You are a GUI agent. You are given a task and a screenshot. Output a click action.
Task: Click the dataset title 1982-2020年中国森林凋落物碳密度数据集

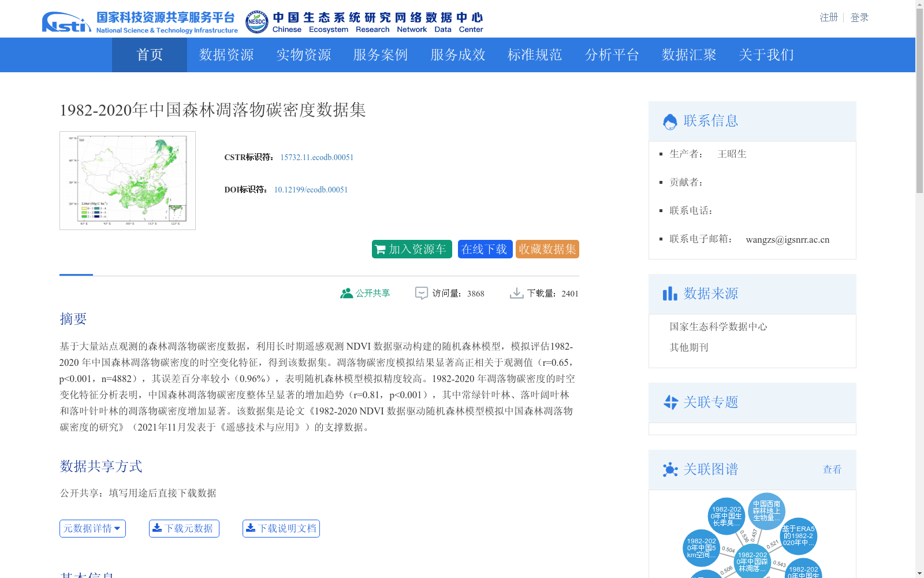tap(213, 110)
